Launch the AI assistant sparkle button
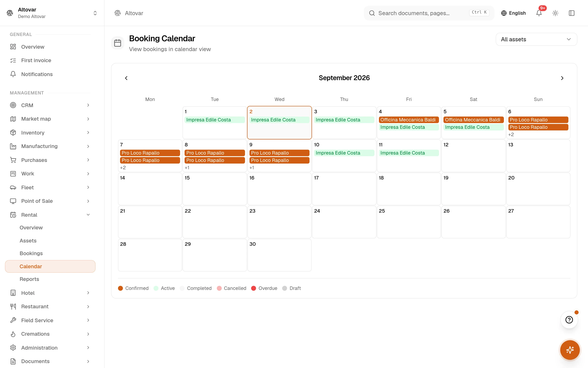The width and height of the screenshot is (588, 368). tap(570, 350)
